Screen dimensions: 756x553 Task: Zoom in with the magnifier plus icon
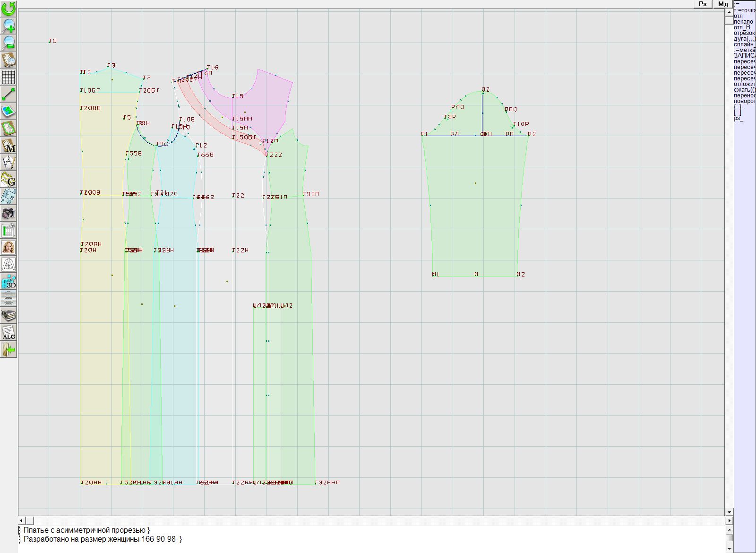click(x=9, y=26)
